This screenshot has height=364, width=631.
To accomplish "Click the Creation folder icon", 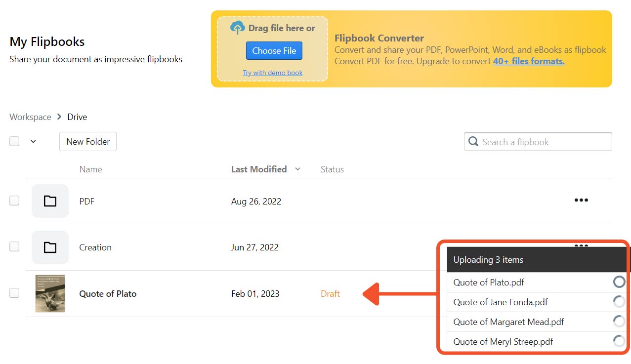I will [x=50, y=247].
